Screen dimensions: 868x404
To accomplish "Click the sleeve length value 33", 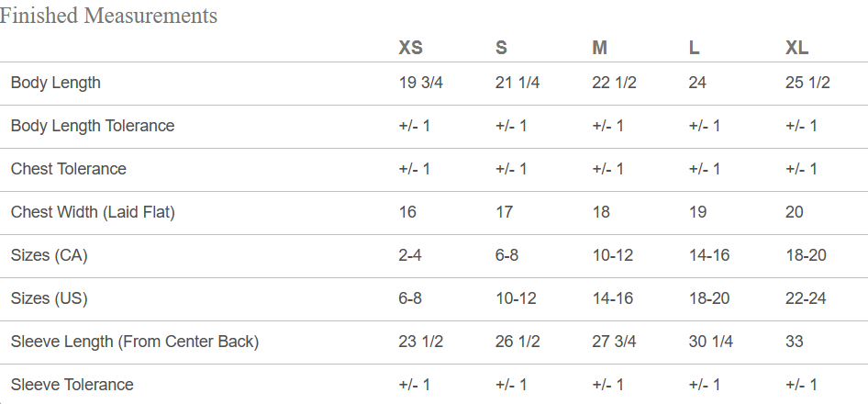I will (795, 342).
